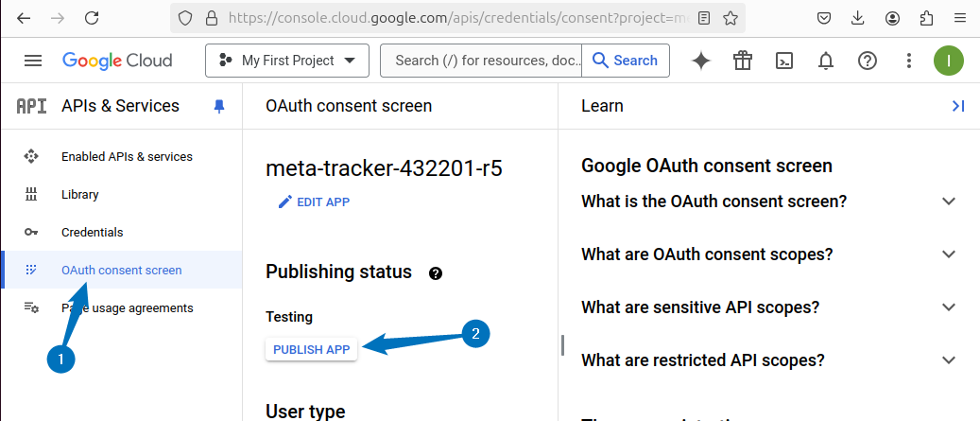Collapse the Learn panel with arrow icon
The width and height of the screenshot is (980, 421).
point(958,106)
